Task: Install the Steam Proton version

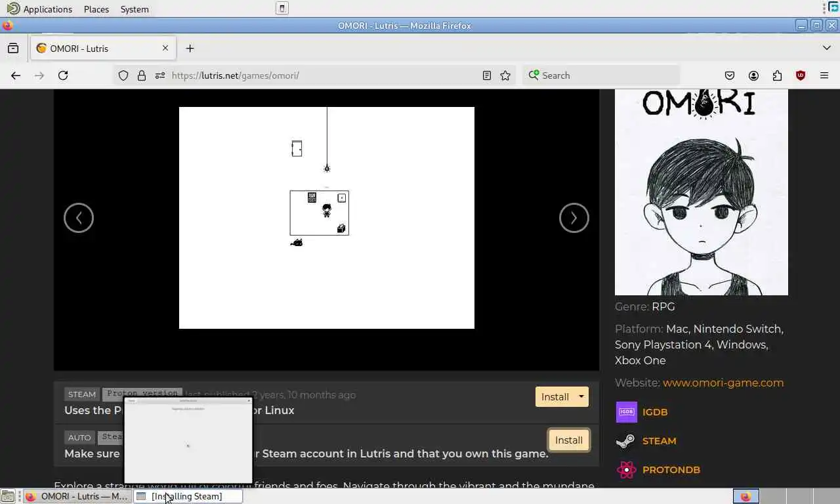Action: pos(555,397)
